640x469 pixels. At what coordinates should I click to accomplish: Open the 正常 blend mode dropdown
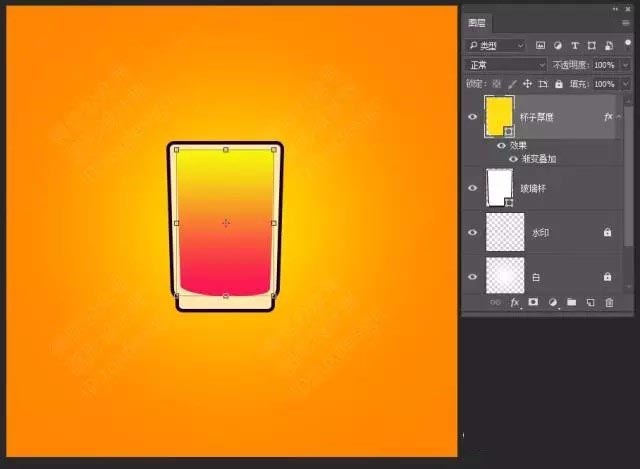506,65
